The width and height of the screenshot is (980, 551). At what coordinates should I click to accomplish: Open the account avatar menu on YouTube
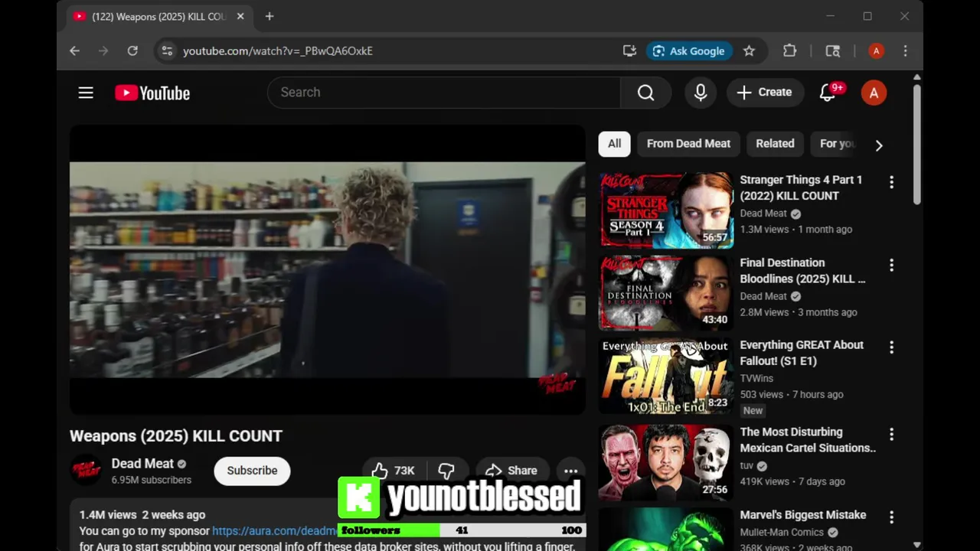[x=874, y=93]
